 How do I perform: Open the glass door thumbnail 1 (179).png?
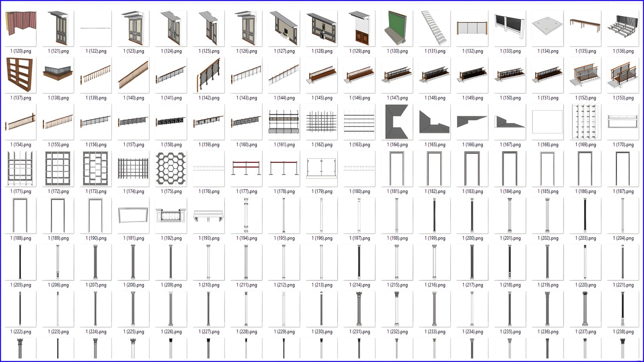click(322, 169)
